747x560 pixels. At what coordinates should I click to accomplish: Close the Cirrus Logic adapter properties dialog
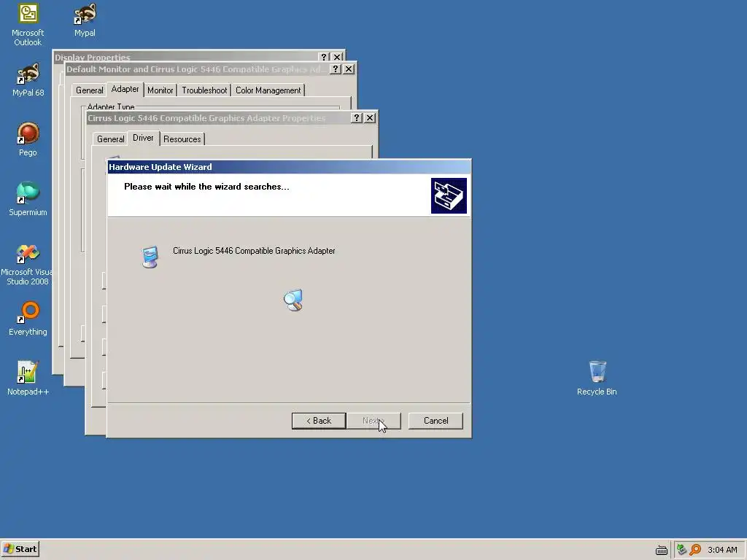point(370,118)
